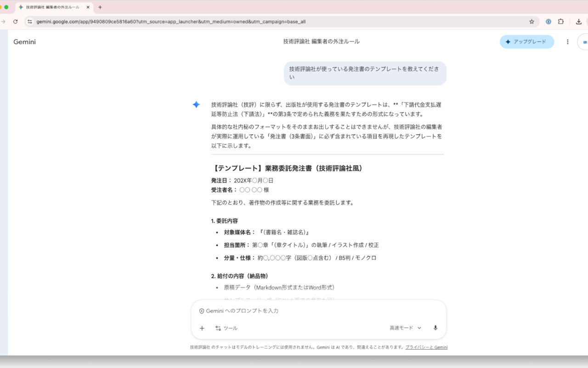
Task: Click the browser address bar URL
Action: pos(171,22)
